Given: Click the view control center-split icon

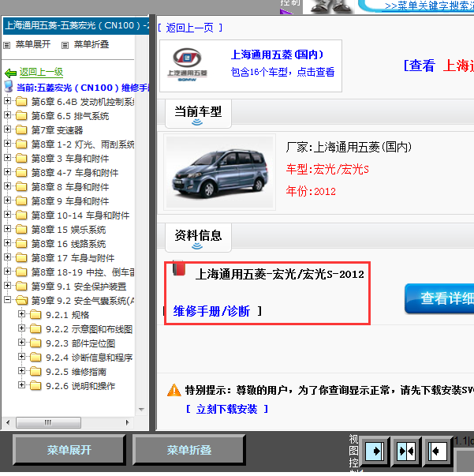Looking at the screenshot, I should (406, 451).
